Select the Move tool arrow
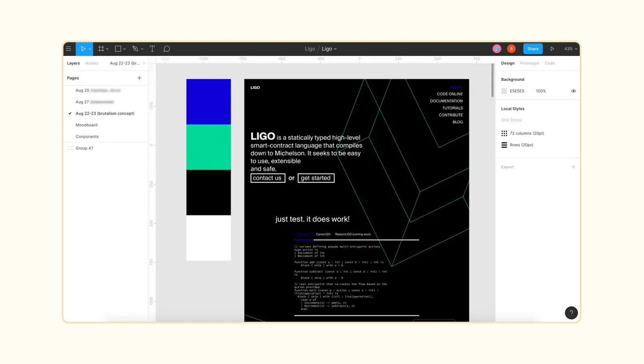644x364 pixels. pyautogui.click(x=83, y=49)
